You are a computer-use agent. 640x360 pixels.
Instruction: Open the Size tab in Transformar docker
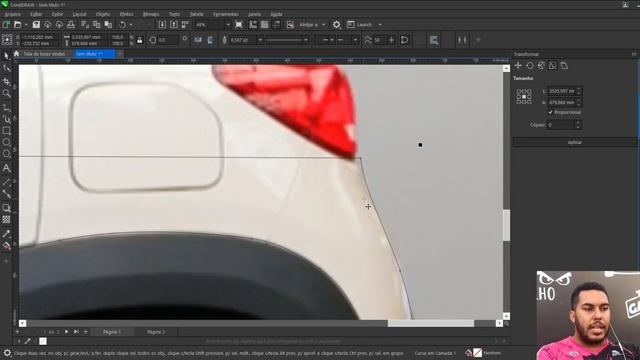pyautogui.click(x=552, y=66)
